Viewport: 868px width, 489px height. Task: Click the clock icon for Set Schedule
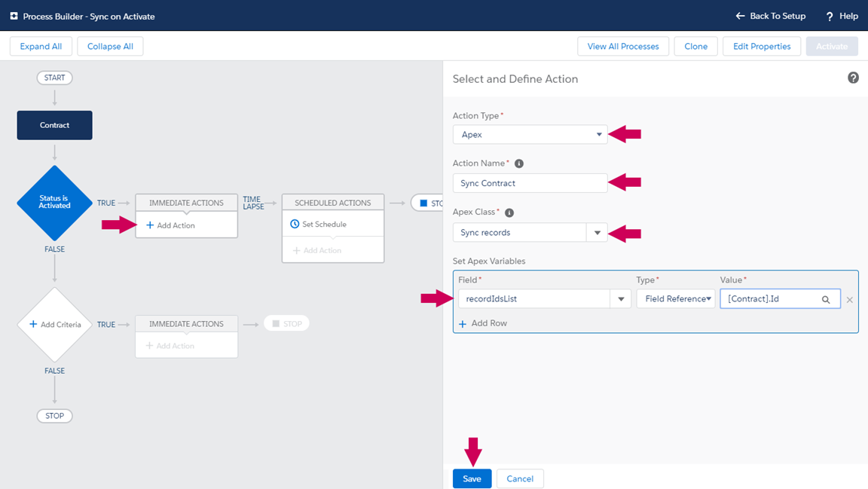pos(295,224)
